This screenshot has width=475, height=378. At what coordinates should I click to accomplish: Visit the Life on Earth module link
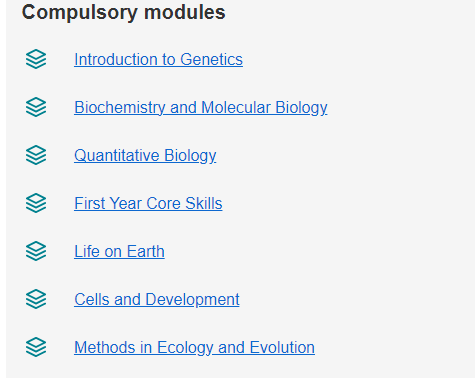click(119, 252)
